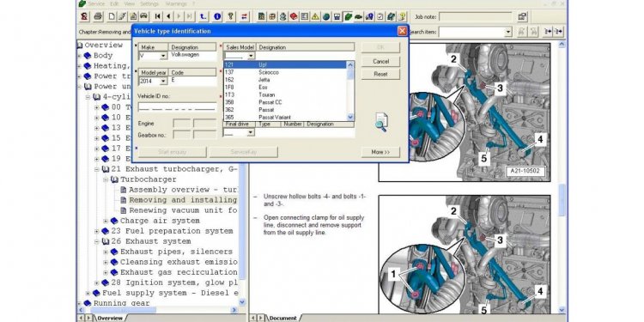Click the yellow note with question mark icon
Viewport: 644px width, 322px height.
click(401, 16)
